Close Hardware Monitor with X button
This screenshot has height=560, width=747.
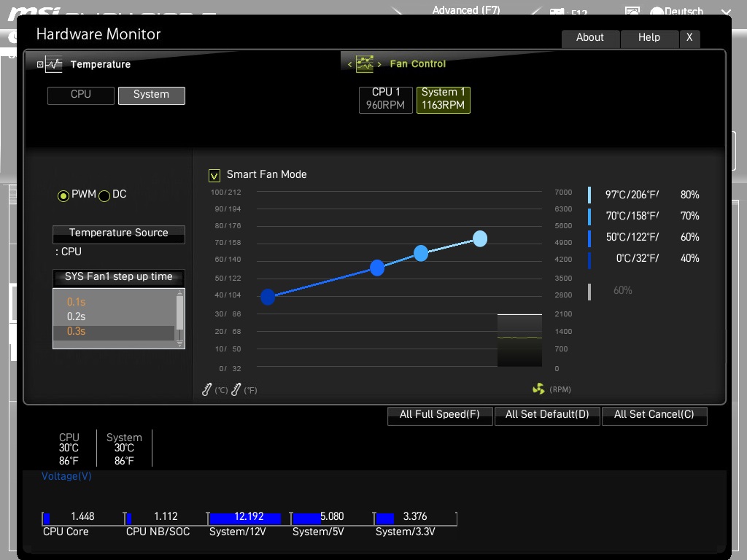click(x=689, y=38)
